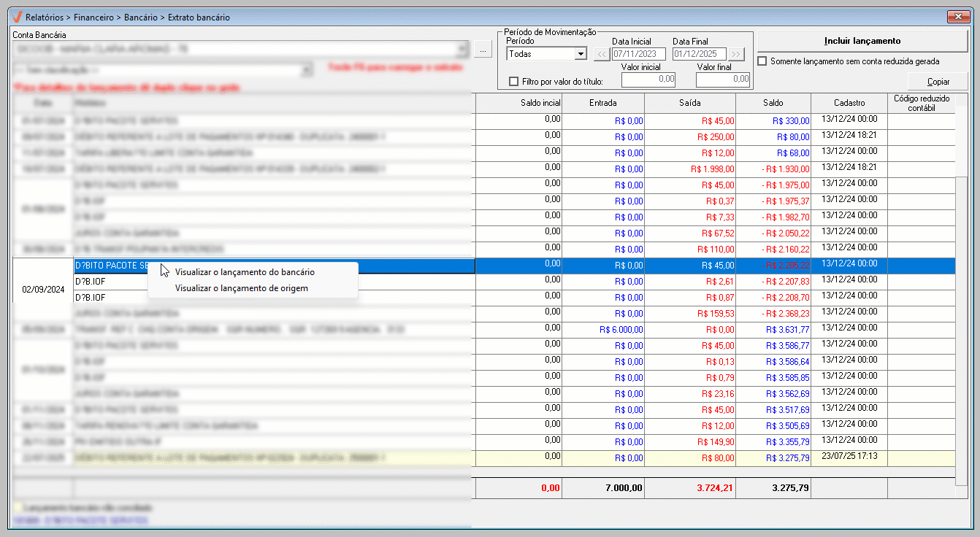The image size is (980, 537).
Task: Click the next period double-arrow button
Action: click(x=736, y=54)
